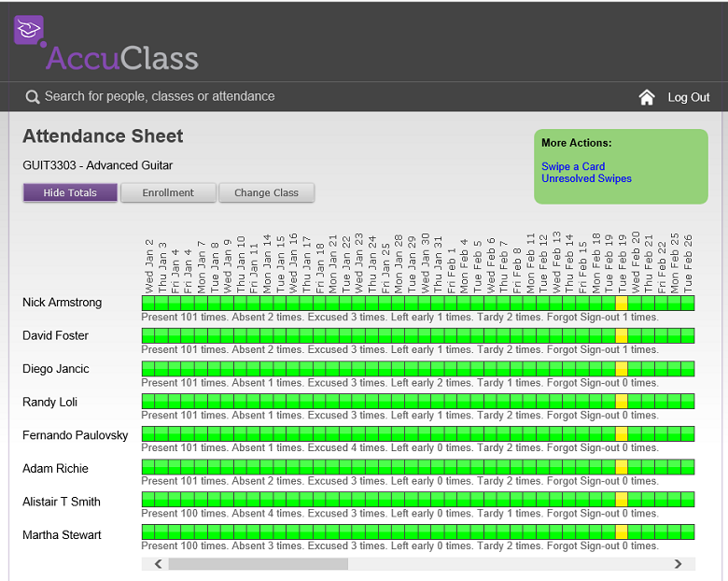Click Martha Stewart's yellow Feb 19 cell
Viewport: 728px width, 581px height.
click(x=622, y=532)
